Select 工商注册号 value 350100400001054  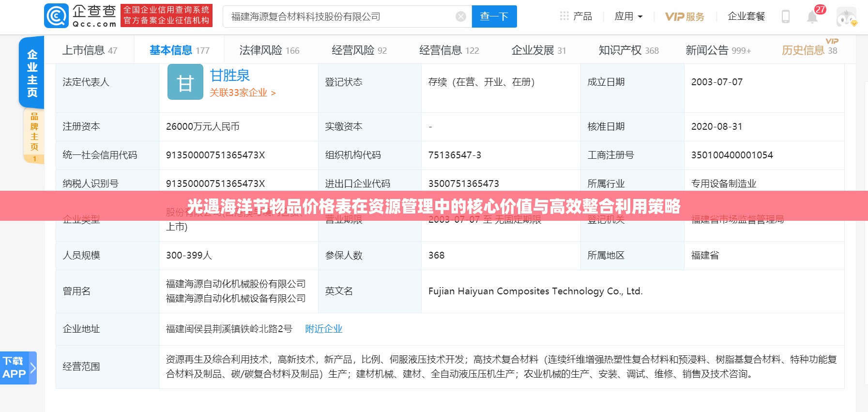pyautogui.click(x=732, y=155)
